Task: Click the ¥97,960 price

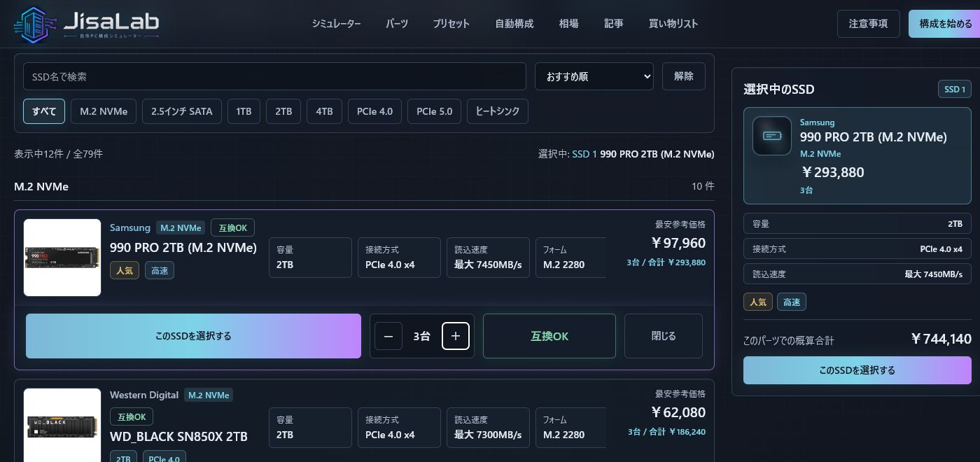Action: pos(678,243)
